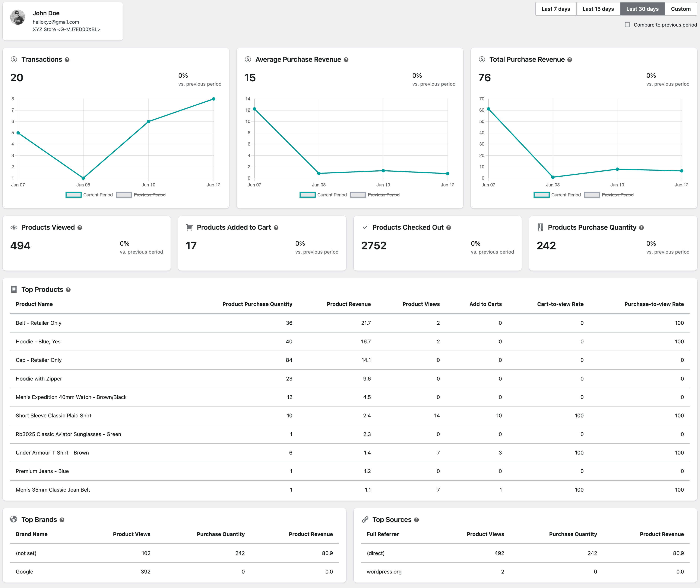Screen dimensions: 700x588
Task: Click Jun 12 data point in Transactions chart
Action: click(214, 99)
